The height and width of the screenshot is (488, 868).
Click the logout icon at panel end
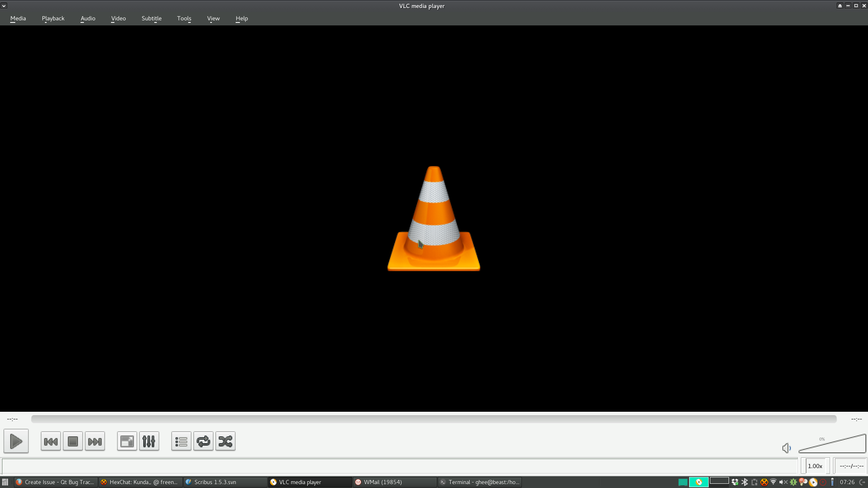pos(862,482)
